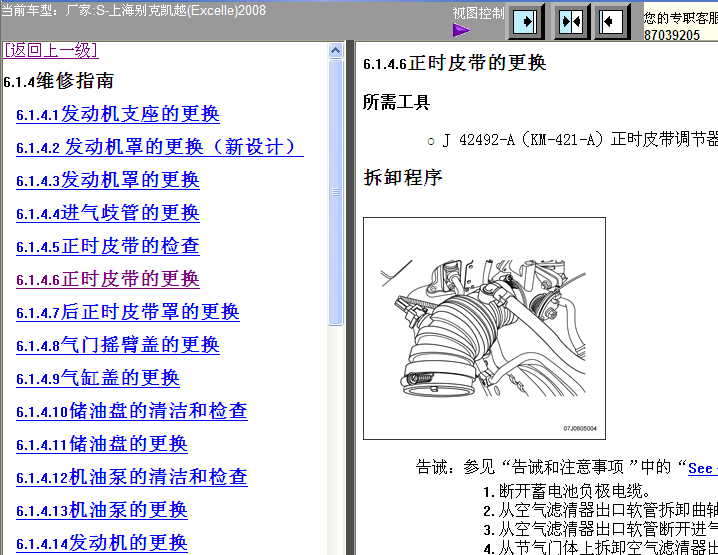Screen dimensions: 718x555
Task: Open 6.1.4.3 发动机罩的更换
Action: coord(108,180)
